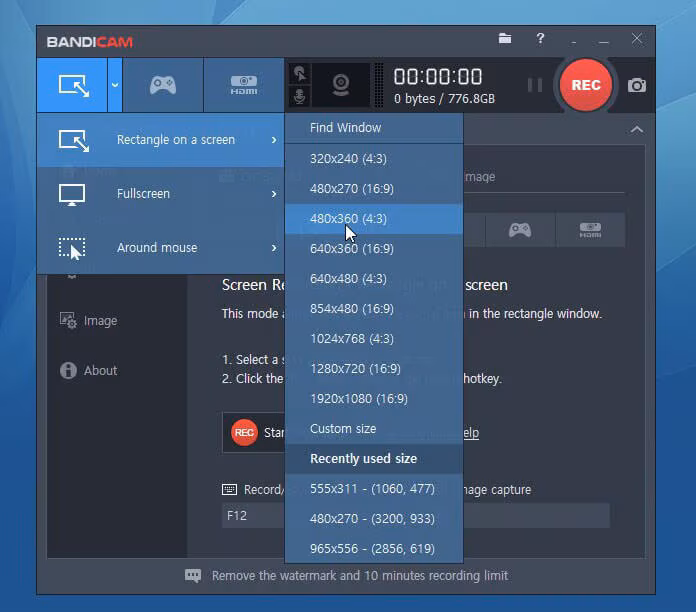Select 1280x720 (16:9) size
696x612 pixels.
click(x=374, y=368)
